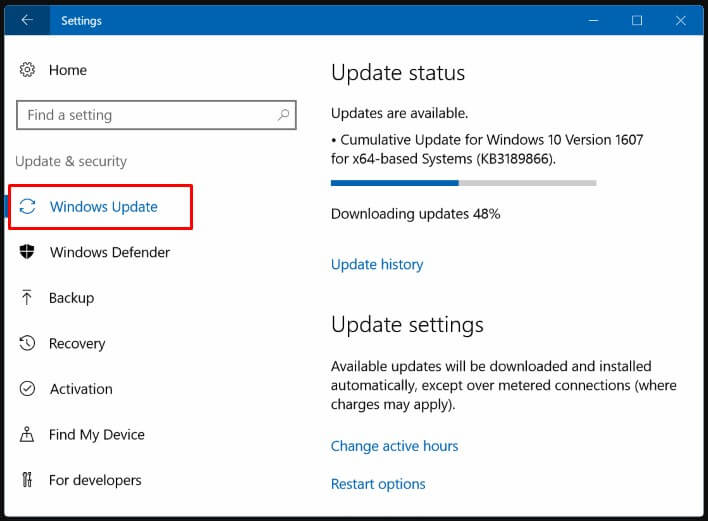Focus the Find a setting search box

pos(156,115)
